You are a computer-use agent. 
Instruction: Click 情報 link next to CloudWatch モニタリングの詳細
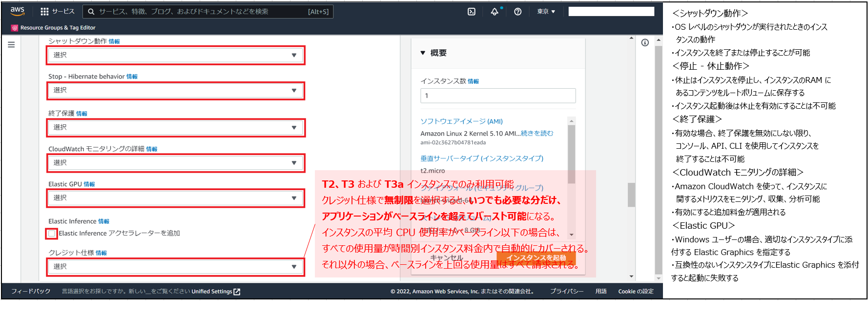tap(152, 150)
